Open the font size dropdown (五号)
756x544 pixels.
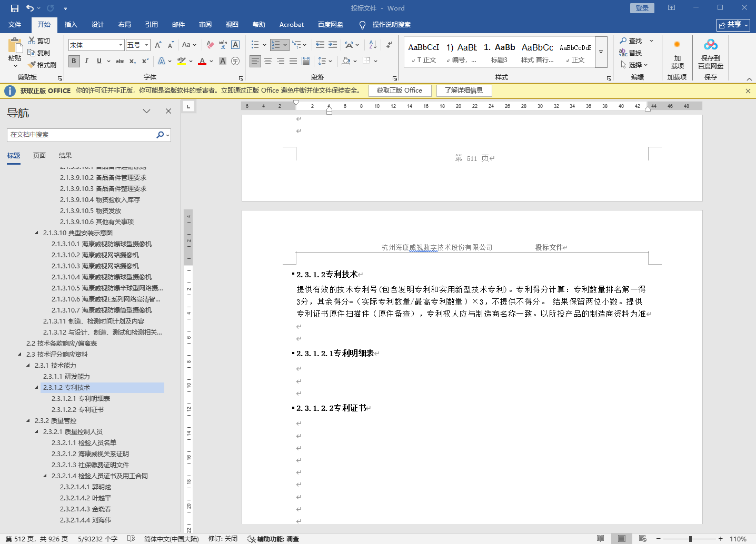(147, 45)
